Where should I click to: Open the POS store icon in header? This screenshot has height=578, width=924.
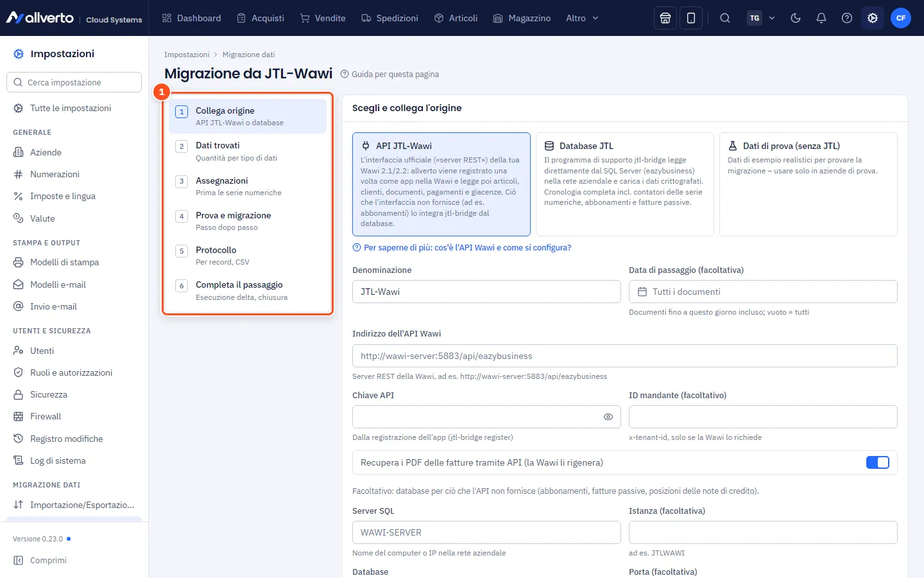pyautogui.click(x=665, y=18)
